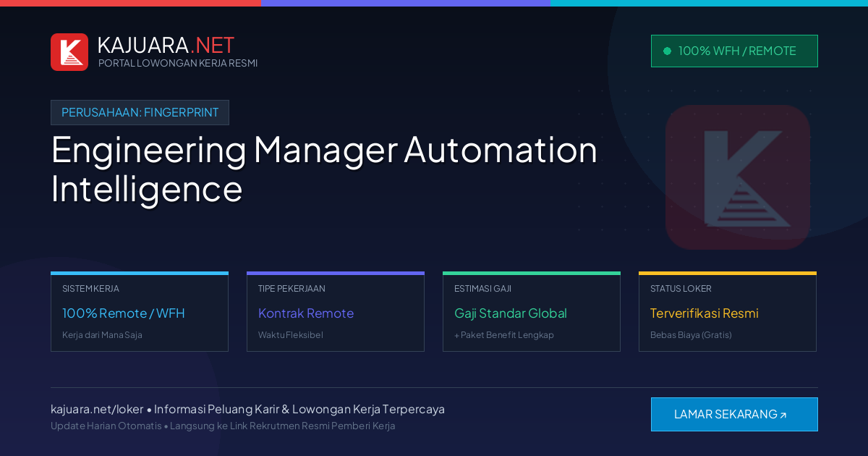Image resolution: width=868 pixels, height=456 pixels.
Task: Open the Sistem Kerja card
Action: click(140, 311)
